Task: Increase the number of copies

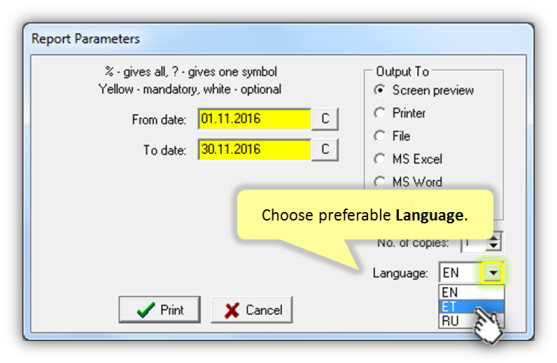Action: point(493,237)
